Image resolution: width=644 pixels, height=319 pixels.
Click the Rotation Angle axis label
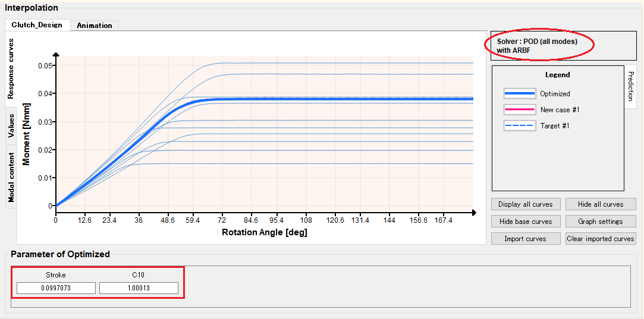[x=264, y=232]
